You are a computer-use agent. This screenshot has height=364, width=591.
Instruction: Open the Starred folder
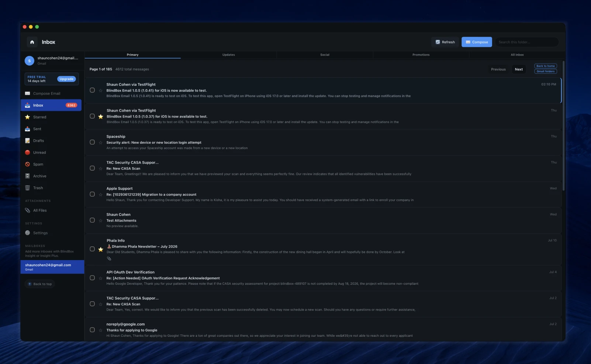[x=51, y=117]
